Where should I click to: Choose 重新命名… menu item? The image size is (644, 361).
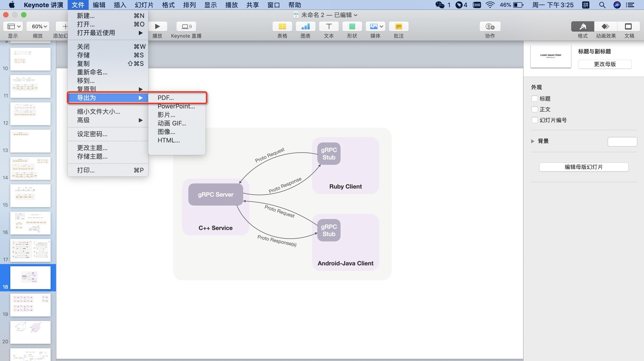[x=108, y=72]
